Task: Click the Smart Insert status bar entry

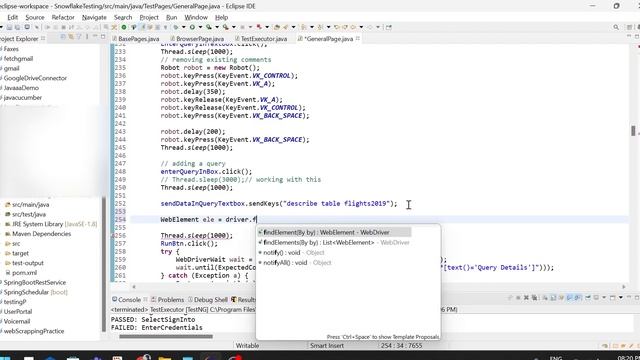Action: tap(327, 346)
